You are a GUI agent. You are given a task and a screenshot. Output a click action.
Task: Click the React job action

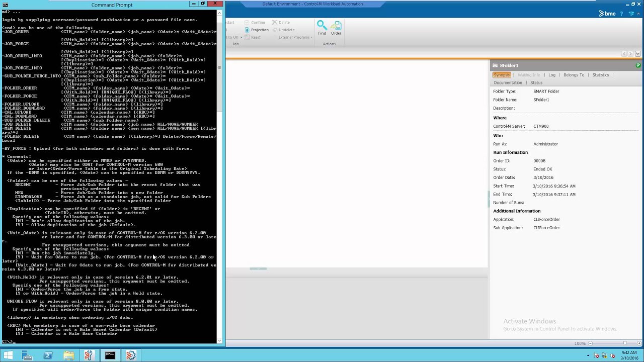[x=253, y=37]
